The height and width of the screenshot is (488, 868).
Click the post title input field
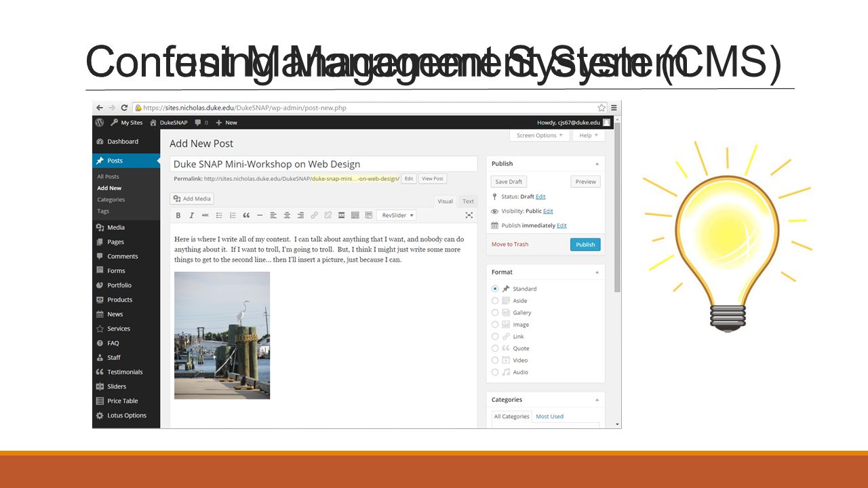pyautogui.click(x=323, y=164)
